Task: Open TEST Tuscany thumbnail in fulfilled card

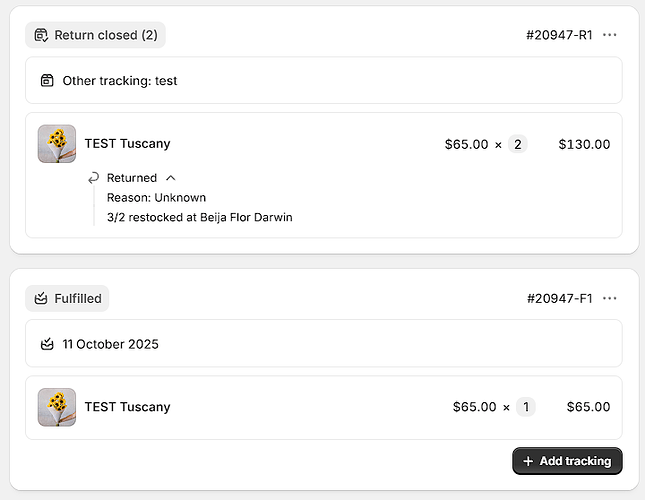Action: click(x=57, y=407)
